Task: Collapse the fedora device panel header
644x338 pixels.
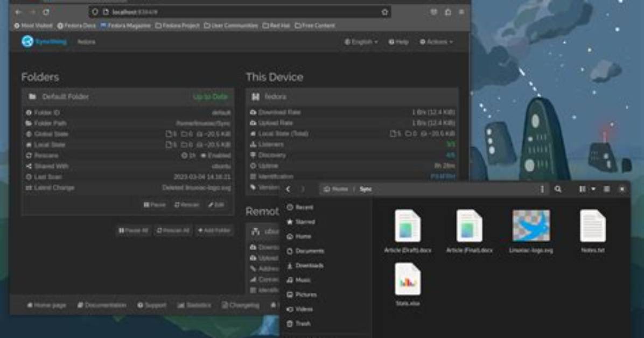Action: click(352, 97)
